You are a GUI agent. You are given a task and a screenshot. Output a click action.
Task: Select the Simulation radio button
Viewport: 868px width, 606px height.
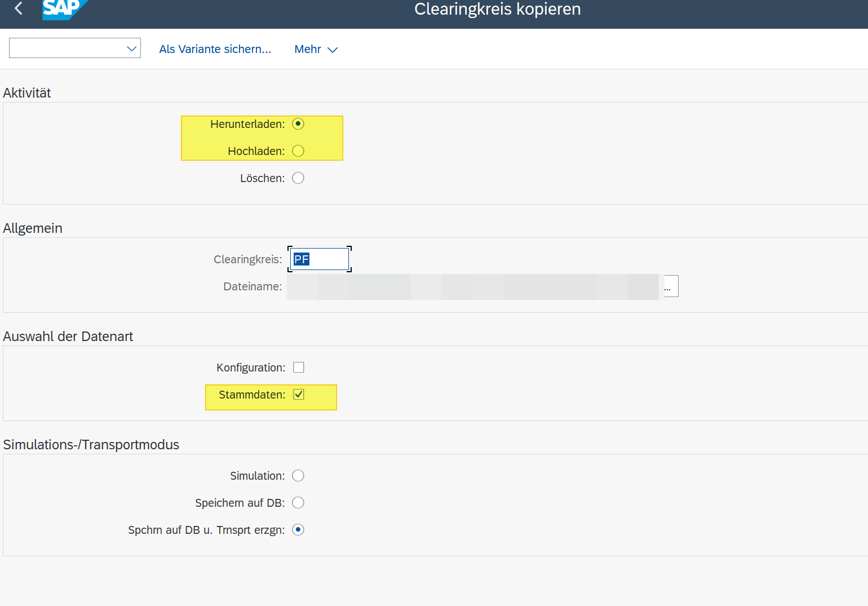pyautogui.click(x=298, y=476)
